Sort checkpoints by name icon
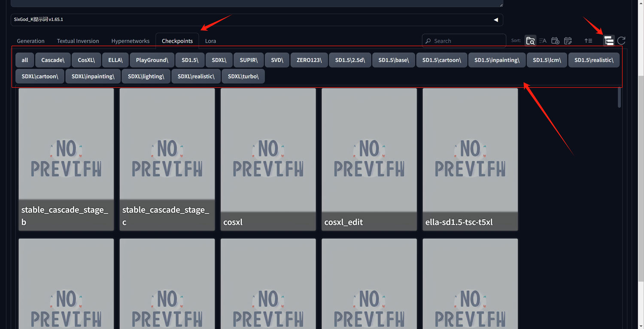This screenshot has height=329, width=644. pyautogui.click(x=543, y=41)
